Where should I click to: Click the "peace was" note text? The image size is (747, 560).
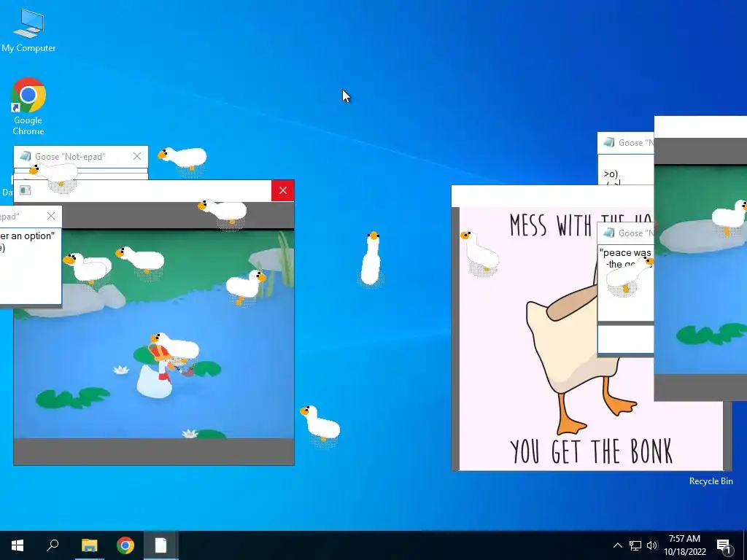[625, 253]
